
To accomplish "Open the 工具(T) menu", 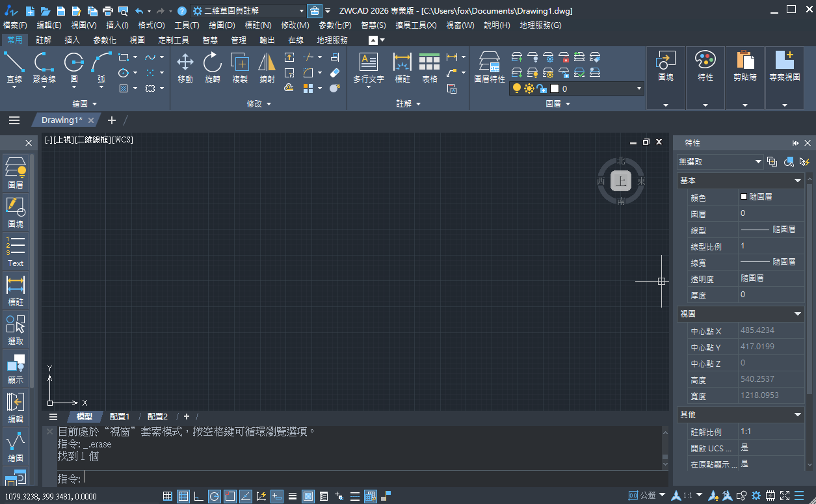I will (187, 25).
